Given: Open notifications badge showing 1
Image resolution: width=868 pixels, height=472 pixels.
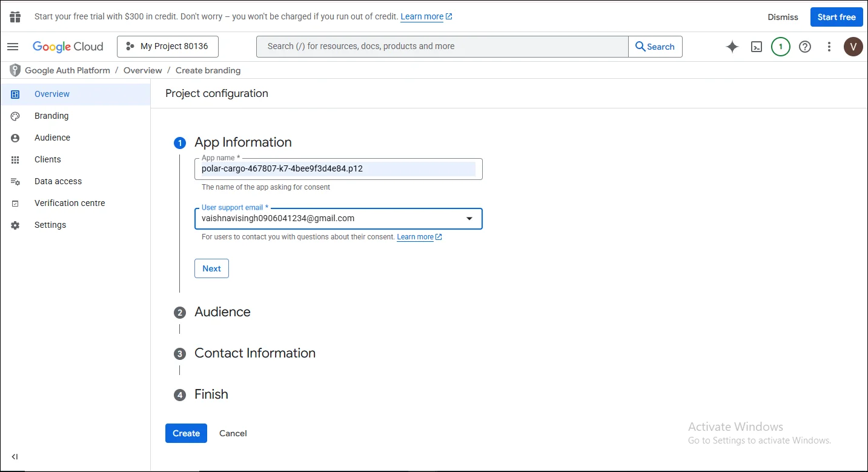Looking at the screenshot, I should tap(781, 47).
